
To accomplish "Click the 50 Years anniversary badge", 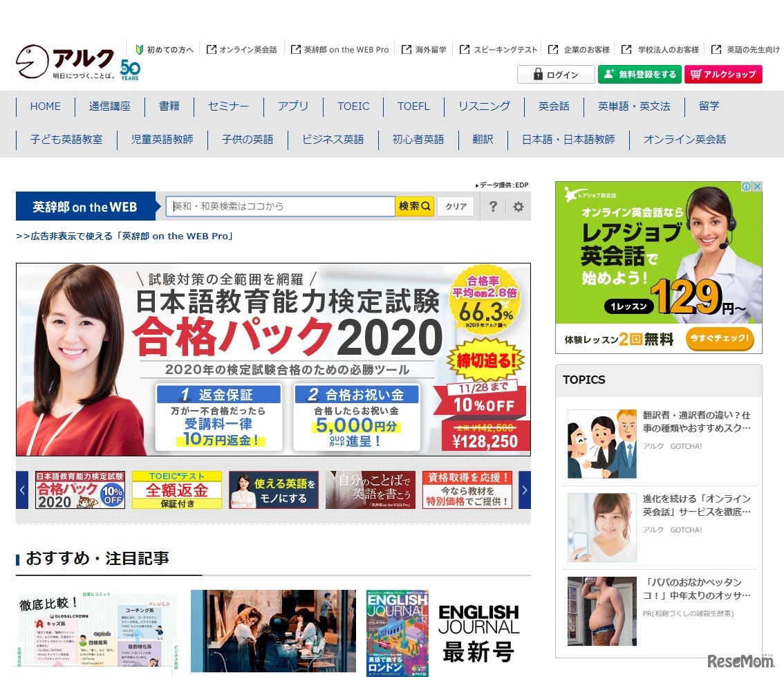I will point(130,70).
